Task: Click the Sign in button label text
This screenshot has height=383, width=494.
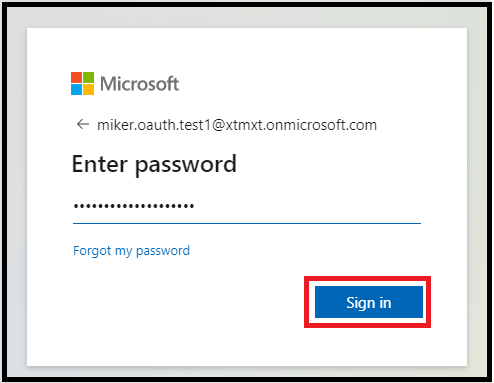Action: coord(369,303)
